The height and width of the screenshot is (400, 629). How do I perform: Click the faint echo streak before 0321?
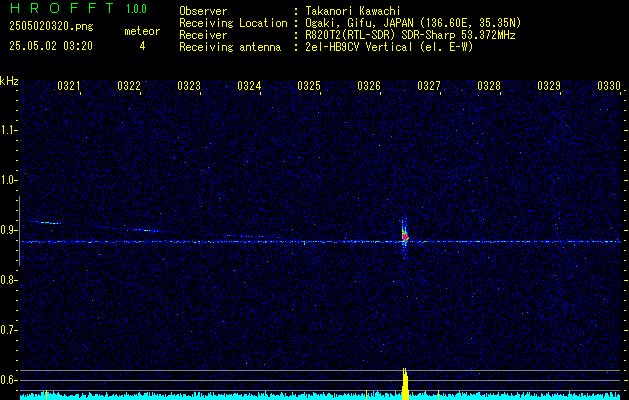coord(45,222)
